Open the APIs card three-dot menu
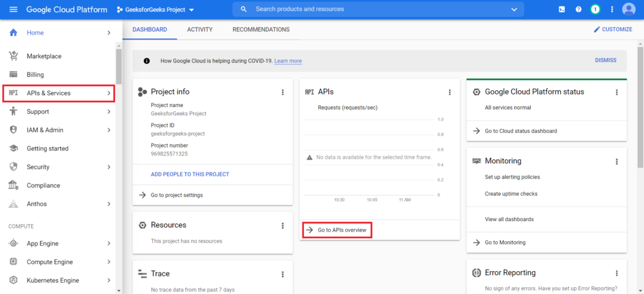Viewport: 644px width, 294px height. (450, 92)
